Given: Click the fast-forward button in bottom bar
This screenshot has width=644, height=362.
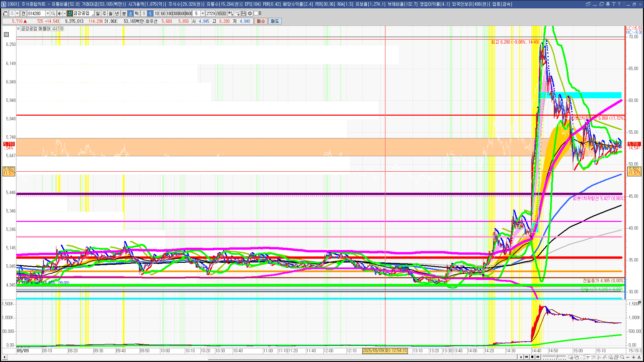Looking at the screenshot, I should pyautogui.click(x=538, y=357).
